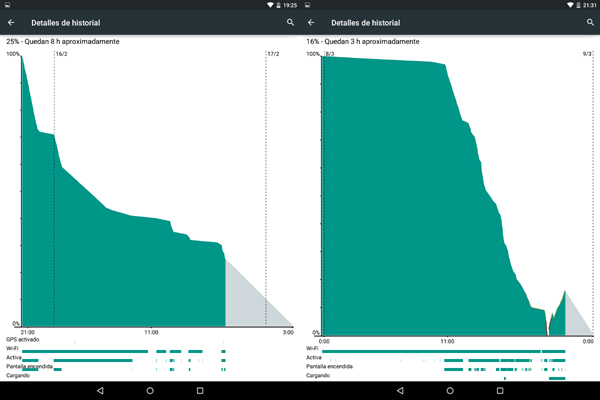Tap the 21:31 clock in status bar
This screenshot has width=600, height=400.
tap(590, 5)
